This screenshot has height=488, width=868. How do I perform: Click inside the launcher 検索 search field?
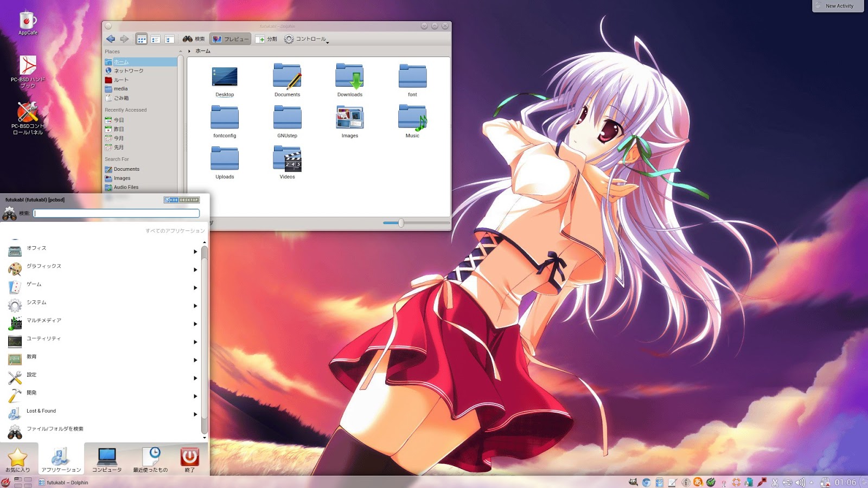click(x=117, y=214)
